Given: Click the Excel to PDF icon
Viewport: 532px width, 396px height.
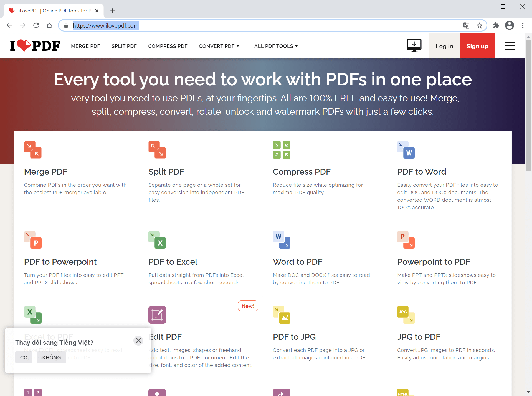Looking at the screenshot, I should [33, 315].
